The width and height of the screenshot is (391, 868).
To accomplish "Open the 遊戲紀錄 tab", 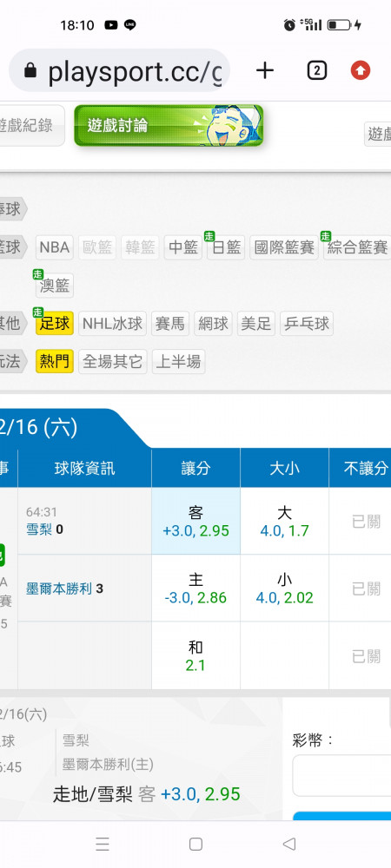I will (x=30, y=126).
